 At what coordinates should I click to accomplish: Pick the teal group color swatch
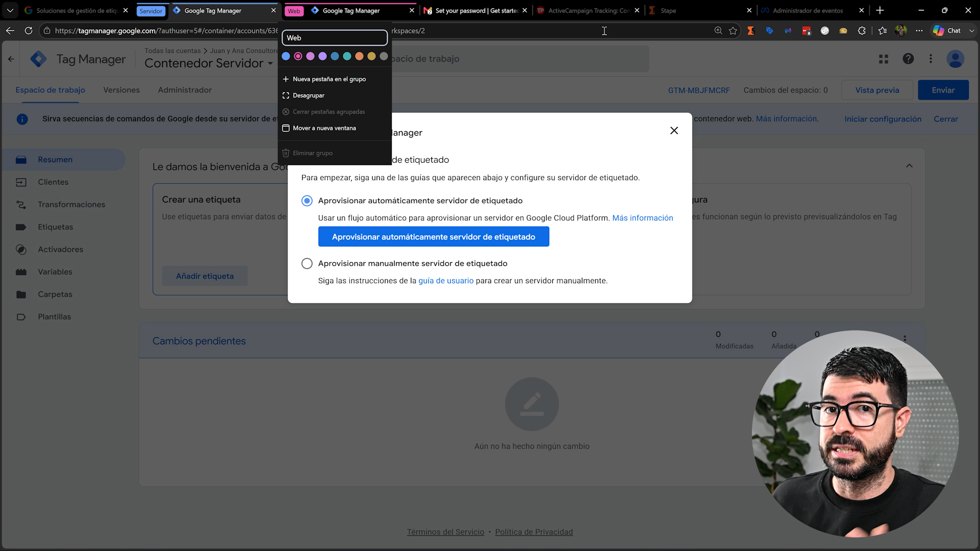[347, 56]
